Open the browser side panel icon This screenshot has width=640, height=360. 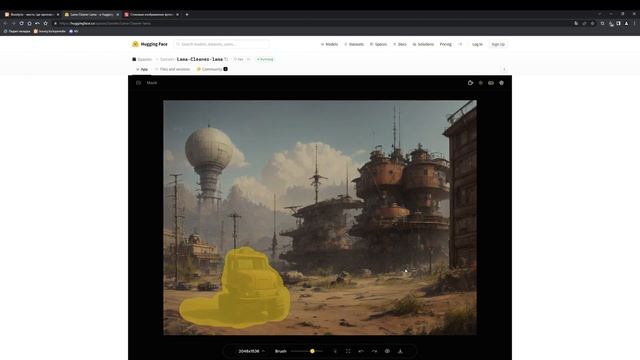pos(618,23)
